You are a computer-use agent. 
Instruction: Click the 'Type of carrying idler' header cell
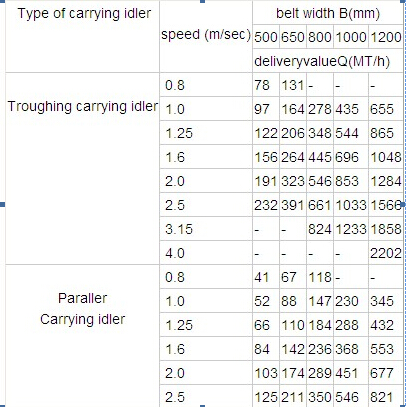pos(83,37)
